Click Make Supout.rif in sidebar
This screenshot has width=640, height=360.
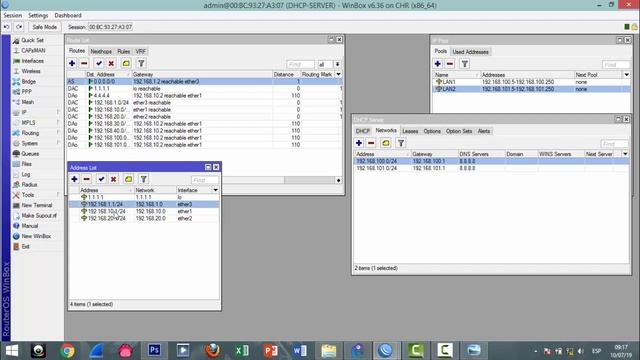[x=39, y=216]
